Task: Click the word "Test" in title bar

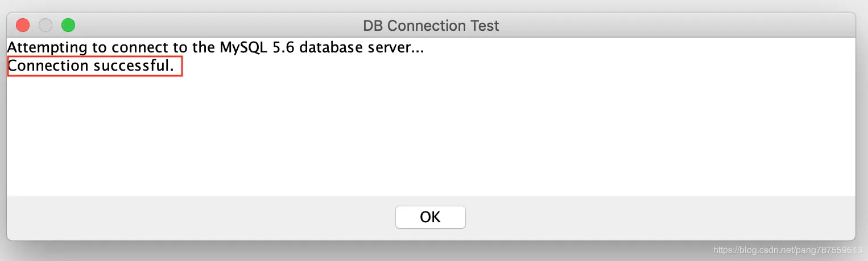Action: pyautogui.click(x=483, y=26)
